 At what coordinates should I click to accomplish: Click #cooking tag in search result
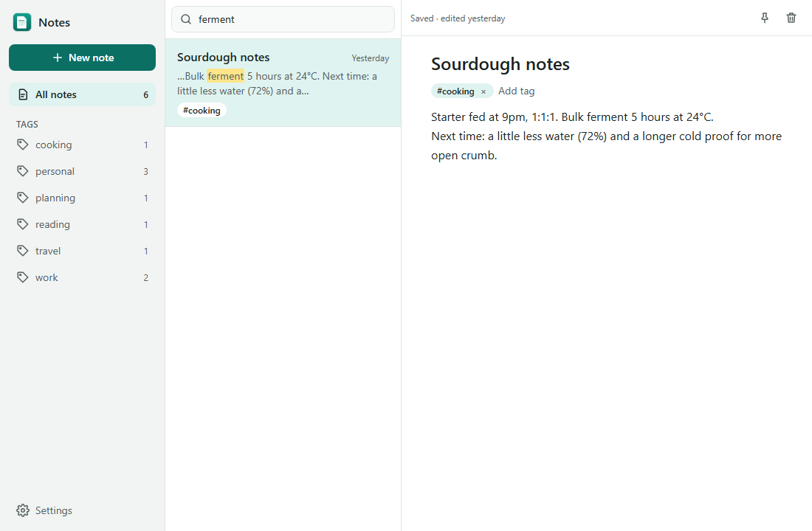202,110
